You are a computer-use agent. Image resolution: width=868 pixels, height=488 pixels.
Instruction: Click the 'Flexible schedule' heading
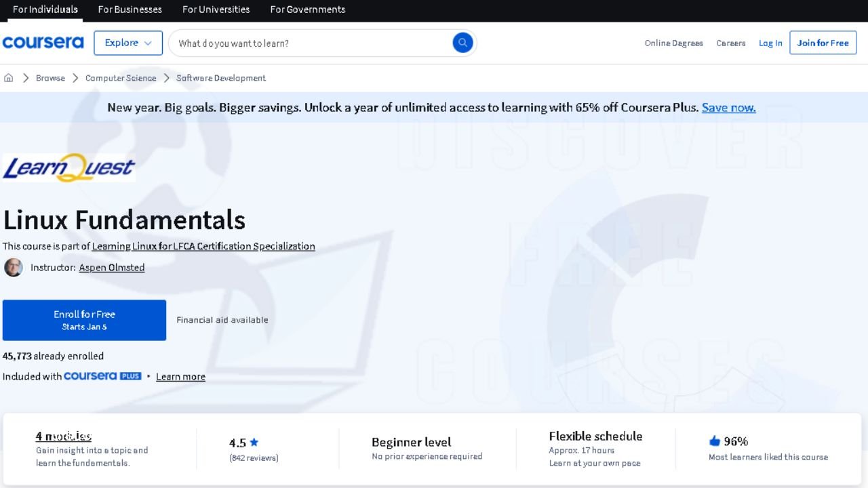click(x=595, y=436)
